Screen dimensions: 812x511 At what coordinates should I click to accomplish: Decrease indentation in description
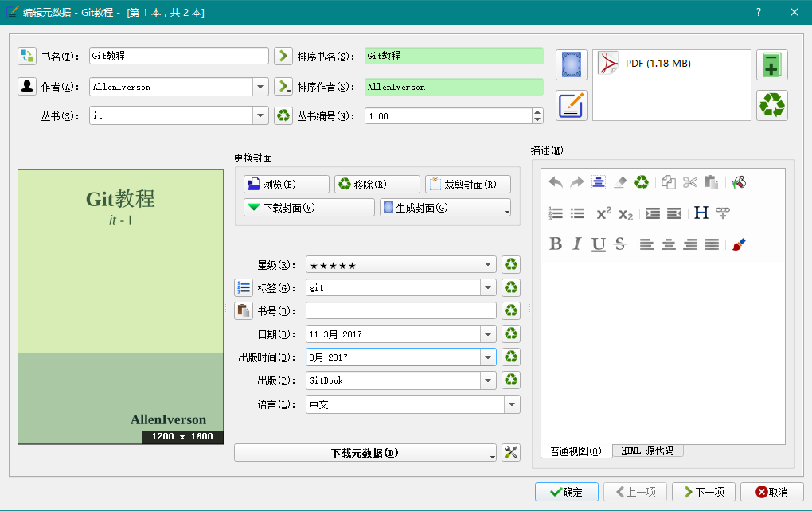pos(673,213)
